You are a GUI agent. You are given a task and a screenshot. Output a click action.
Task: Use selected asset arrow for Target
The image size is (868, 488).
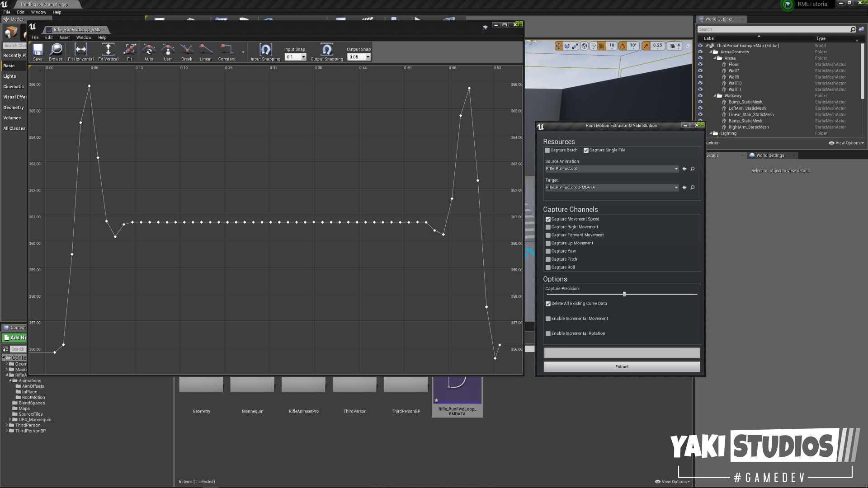tap(684, 188)
